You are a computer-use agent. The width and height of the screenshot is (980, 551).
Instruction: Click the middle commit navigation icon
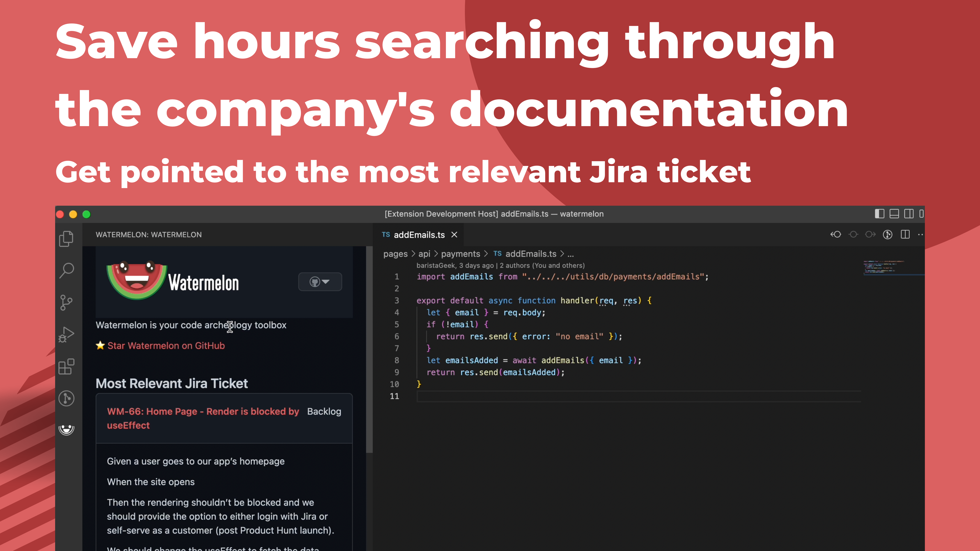click(853, 235)
